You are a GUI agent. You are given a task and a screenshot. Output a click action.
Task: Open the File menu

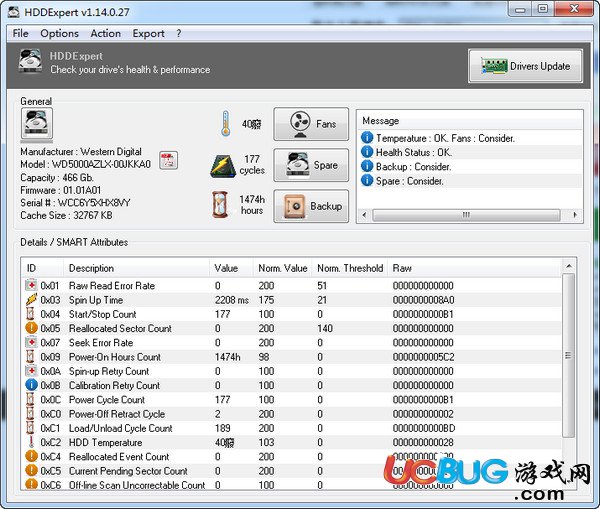tap(20, 34)
